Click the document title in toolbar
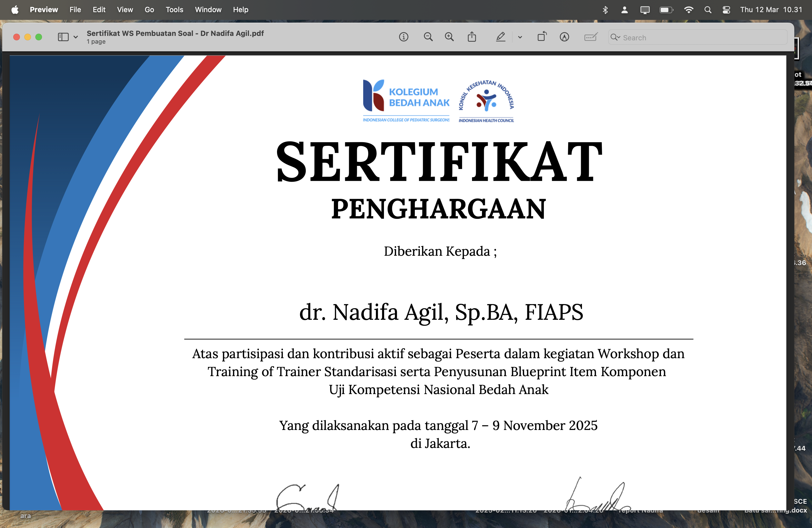The image size is (812, 528). point(175,33)
